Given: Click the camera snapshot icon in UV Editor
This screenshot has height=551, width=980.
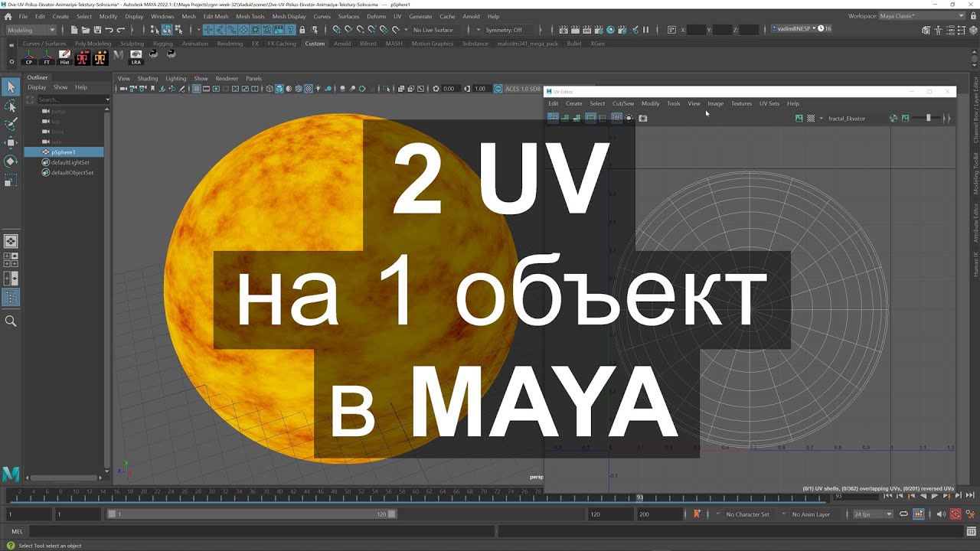Looking at the screenshot, I should point(642,118).
